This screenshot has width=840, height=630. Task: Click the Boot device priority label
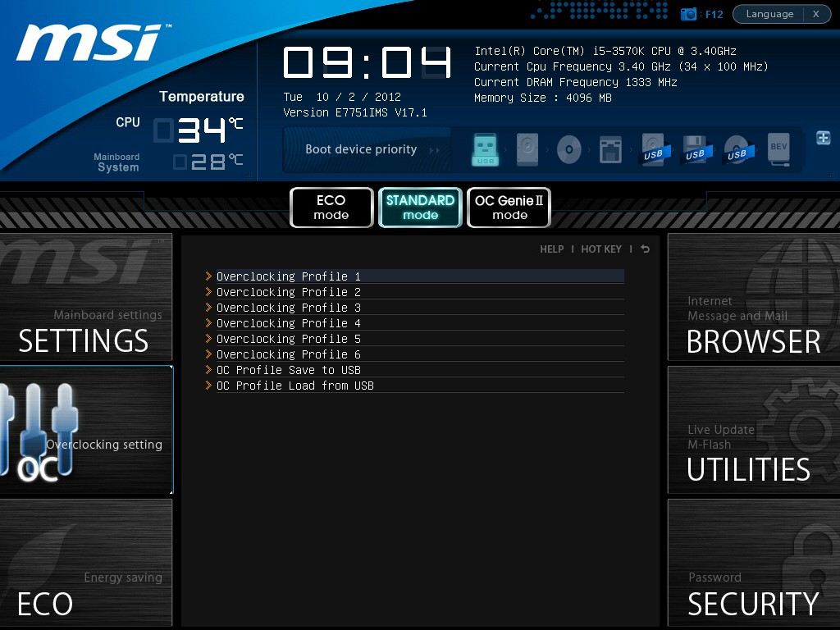click(x=361, y=149)
